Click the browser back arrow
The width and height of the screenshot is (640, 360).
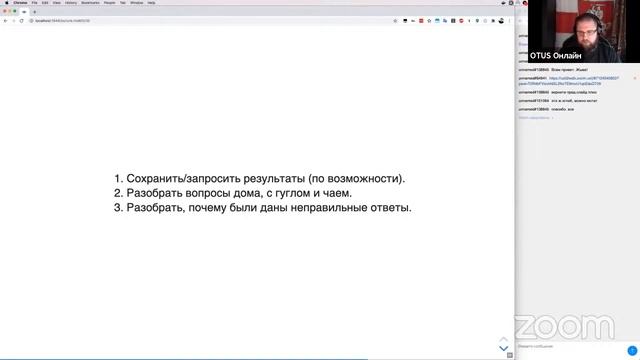pos(5,21)
